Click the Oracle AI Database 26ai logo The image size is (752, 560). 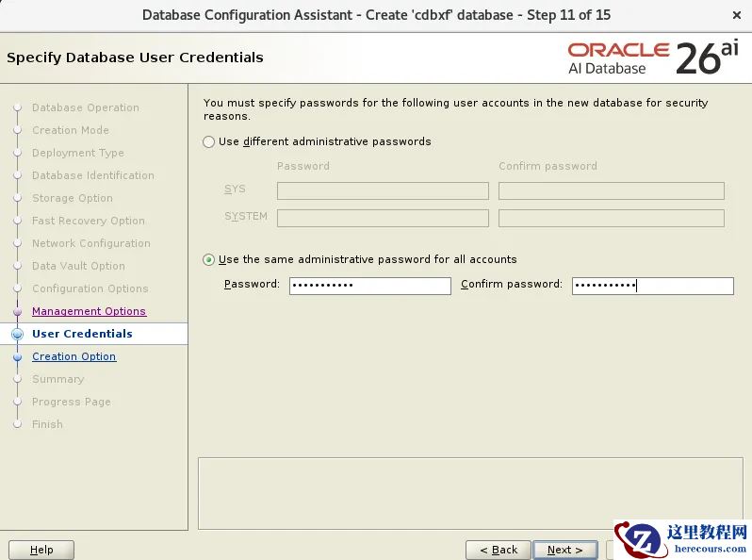[x=654, y=58]
